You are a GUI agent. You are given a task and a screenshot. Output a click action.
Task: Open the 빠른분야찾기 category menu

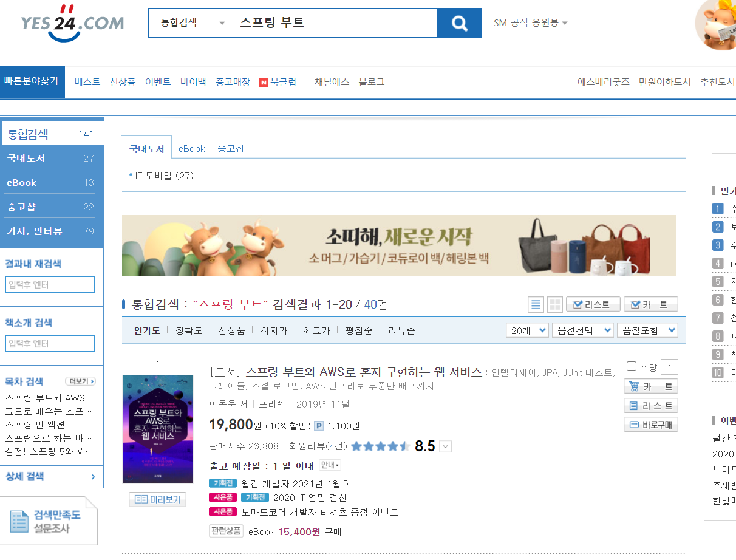point(32,82)
